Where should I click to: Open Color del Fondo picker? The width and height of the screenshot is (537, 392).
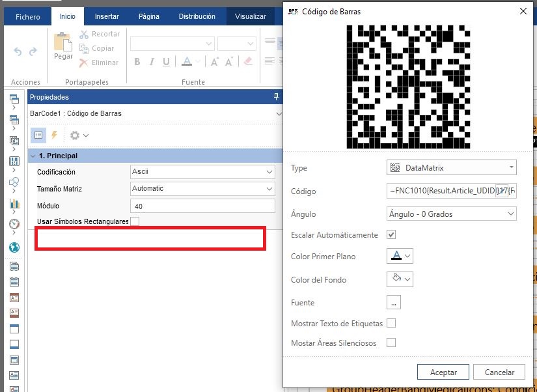400,279
